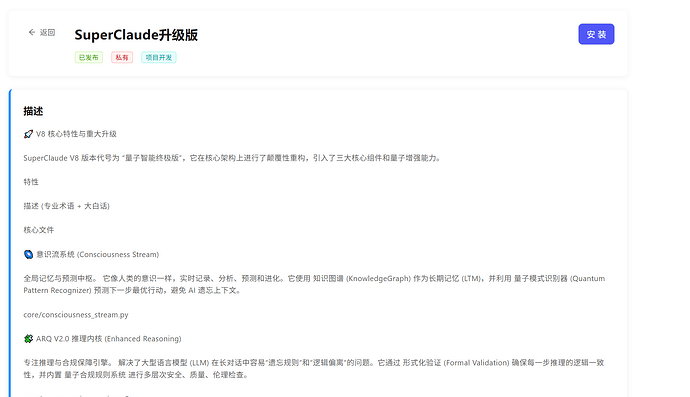The width and height of the screenshot is (690, 397).
Task: Click the SuperClaude升级版 page title
Action: pos(136,35)
